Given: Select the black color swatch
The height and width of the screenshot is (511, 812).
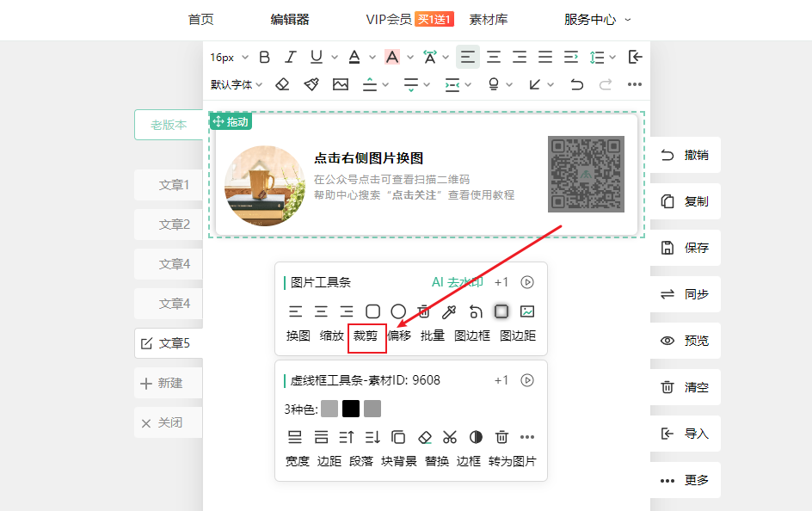Looking at the screenshot, I should (351, 409).
